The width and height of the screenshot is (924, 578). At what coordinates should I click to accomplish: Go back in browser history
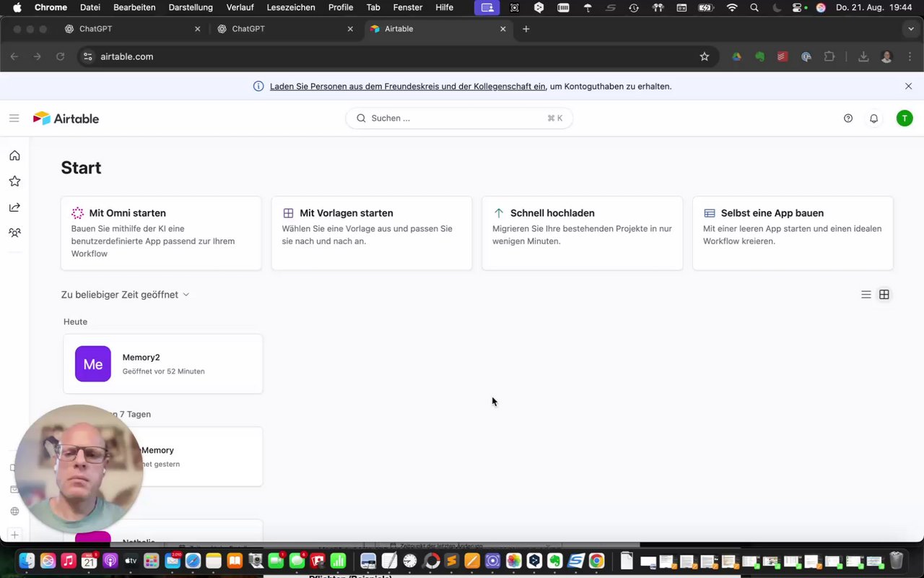click(x=14, y=56)
